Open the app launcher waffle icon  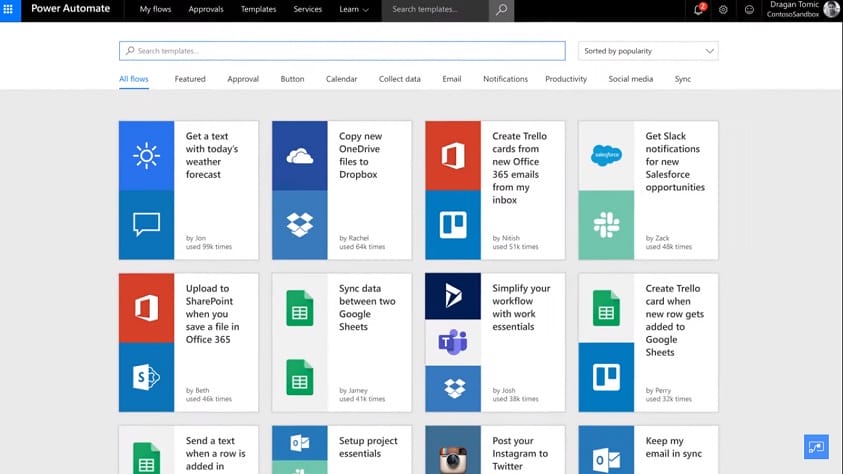pyautogui.click(x=9, y=9)
